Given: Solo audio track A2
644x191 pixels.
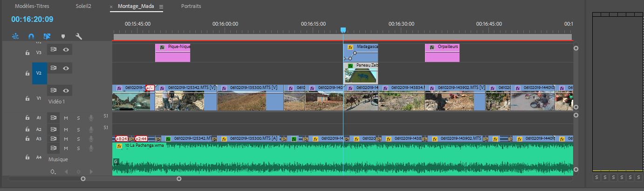Looking at the screenshot, I should pos(78,130).
